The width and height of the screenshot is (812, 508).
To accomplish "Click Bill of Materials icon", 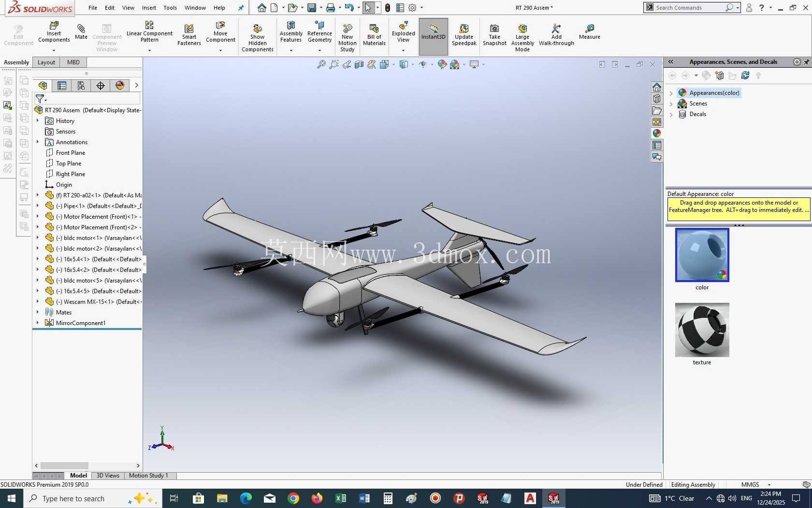I will [x=374, y=35].
